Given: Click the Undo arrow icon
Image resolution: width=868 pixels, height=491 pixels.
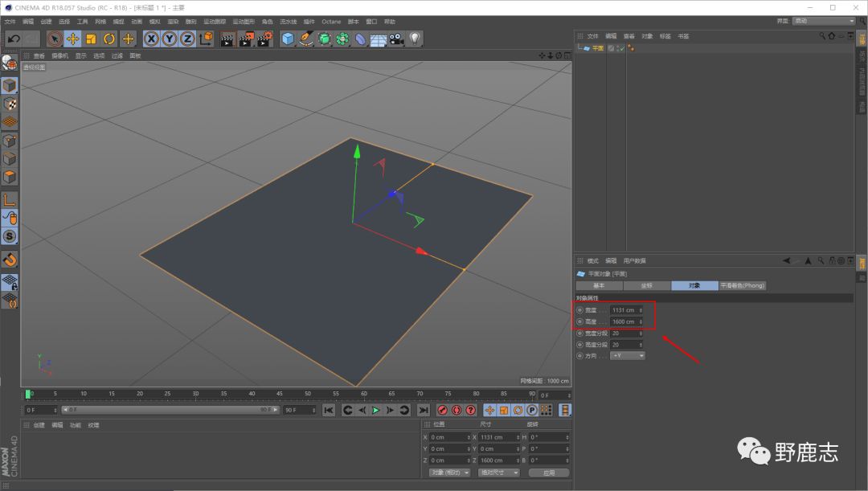Looking at the screenshot, I should coord(13,39).
